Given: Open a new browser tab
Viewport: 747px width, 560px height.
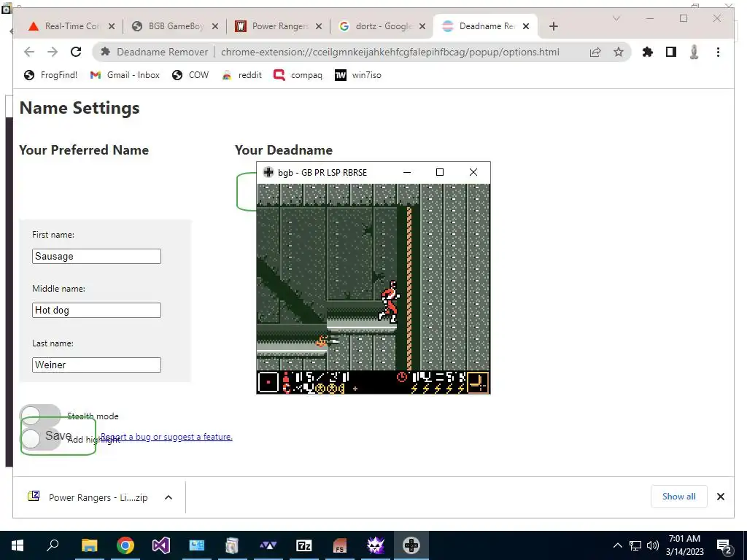Looking at the screenshot, I should (553, 26).
